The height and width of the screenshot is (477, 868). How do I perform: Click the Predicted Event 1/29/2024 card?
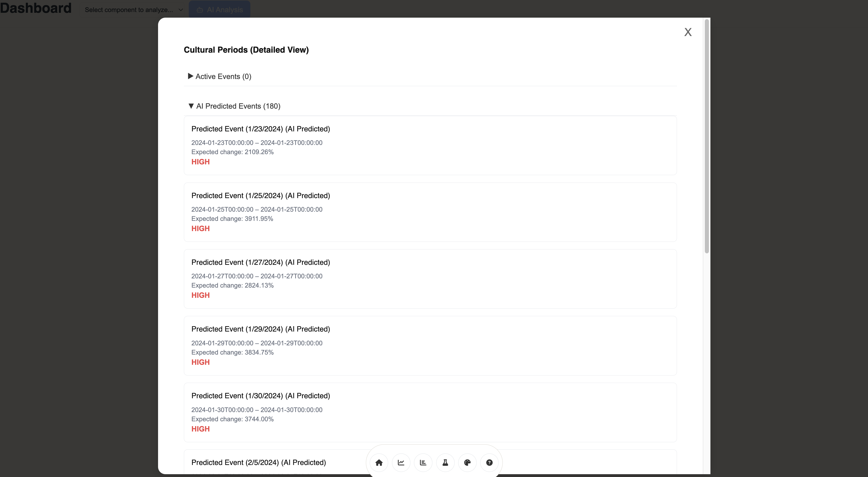click(430, 346)
